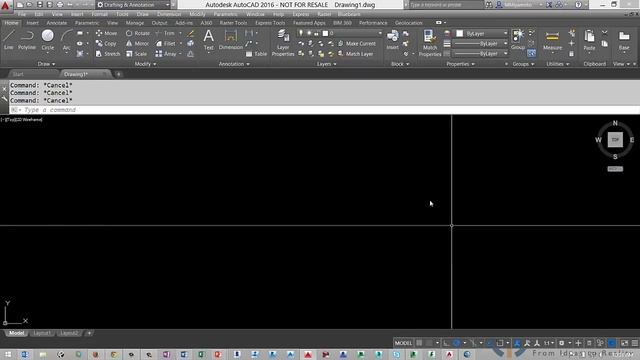This screenshot has height=360, width=640.
Task: Switch to the Home ribbon tab
Action: (11, 23)
